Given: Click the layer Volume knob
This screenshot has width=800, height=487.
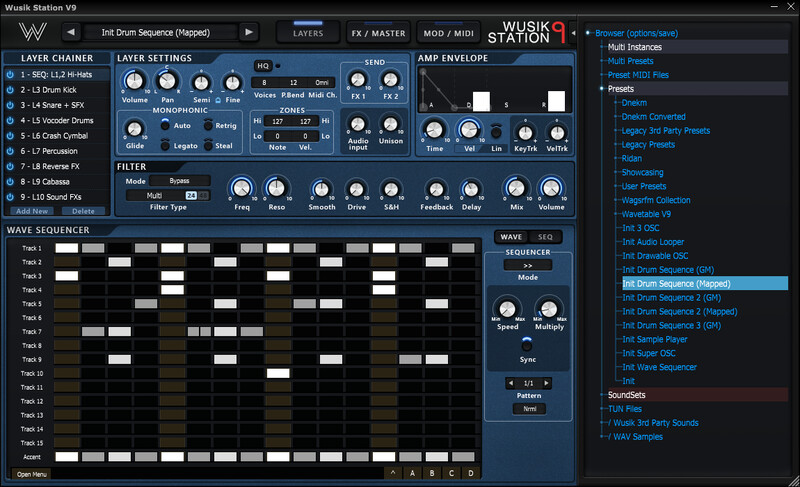Looking at the screenshot, I should 134,81.
